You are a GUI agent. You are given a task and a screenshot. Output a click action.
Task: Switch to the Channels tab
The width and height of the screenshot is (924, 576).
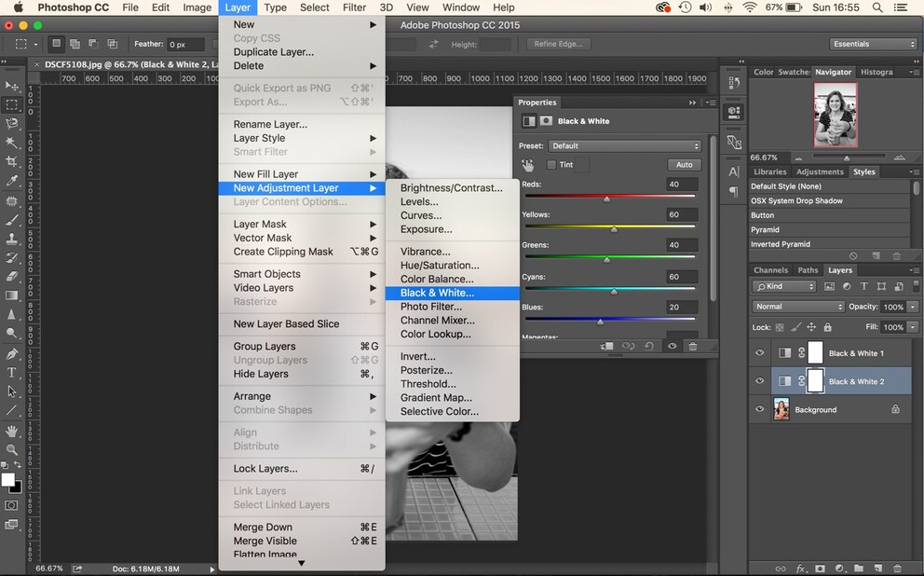click(770, 270)
